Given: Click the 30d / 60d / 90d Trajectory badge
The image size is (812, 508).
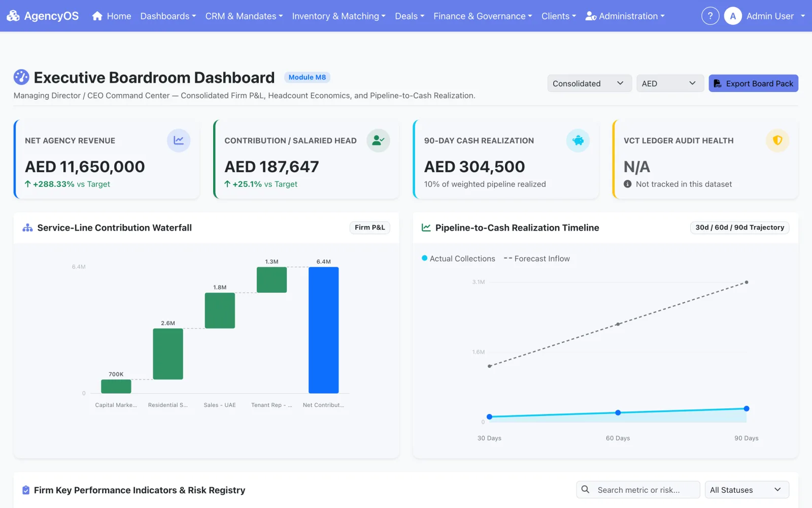Looking at the screenshot, I should (739, 228).
